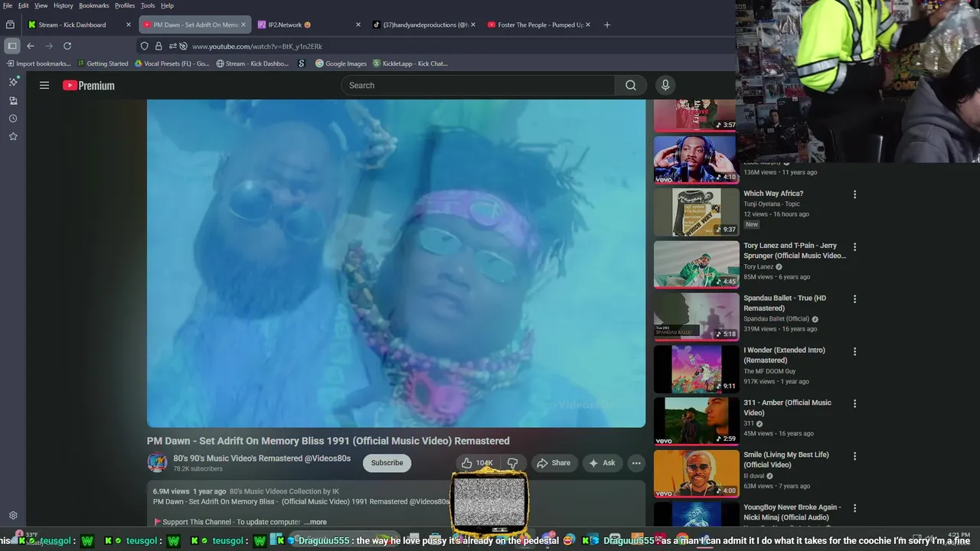Dislike the video with thumbs down
The width and height of the screenshot is (980, 551).
512,463
